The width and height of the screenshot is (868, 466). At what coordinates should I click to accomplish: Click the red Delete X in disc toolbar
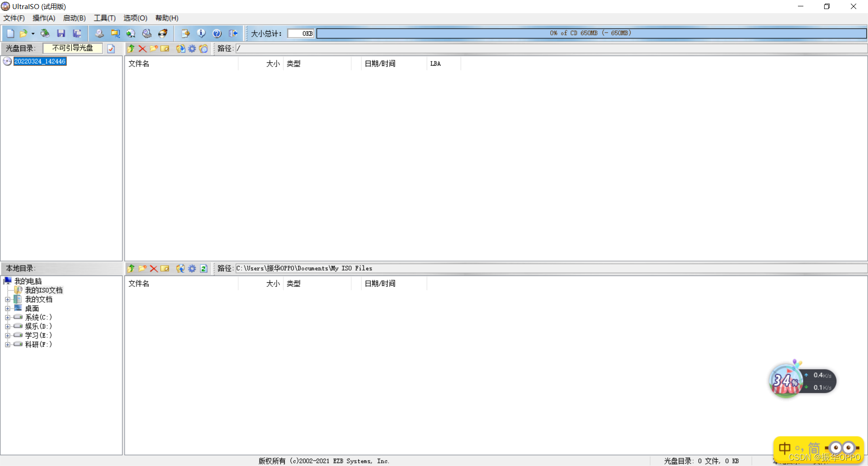pos(142,48)
